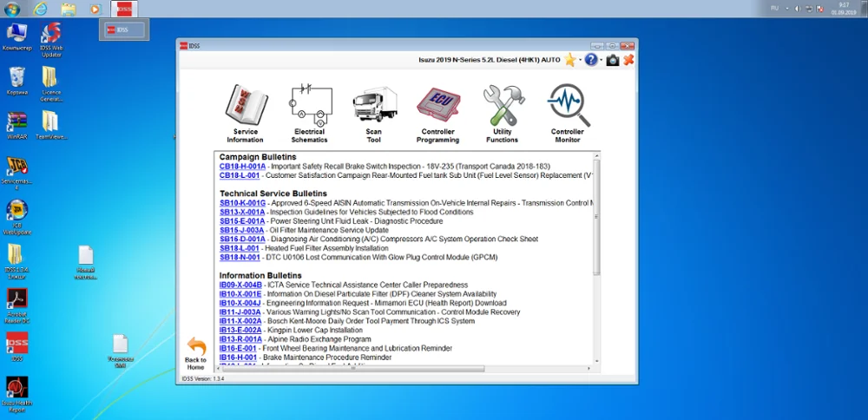Select the TeamViewer desktop folder

pyautogui.click(x=51, y=126)
